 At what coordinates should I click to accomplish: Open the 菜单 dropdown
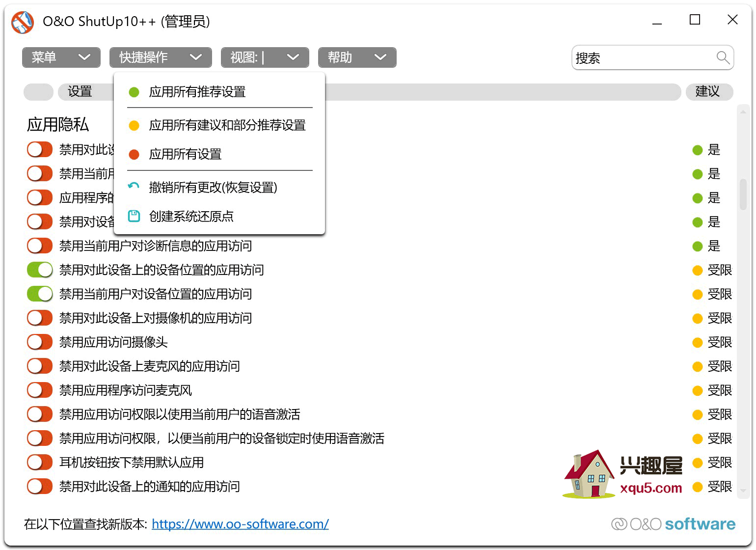[x=61, y=57]
